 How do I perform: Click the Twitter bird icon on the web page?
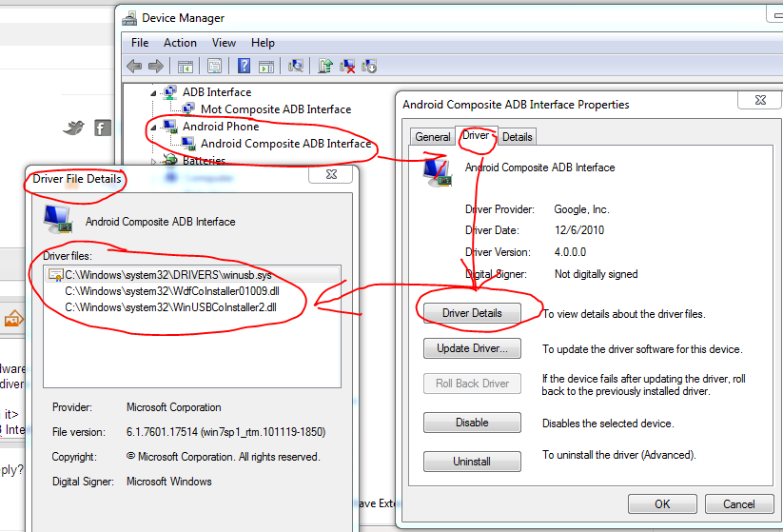[73, 128]
